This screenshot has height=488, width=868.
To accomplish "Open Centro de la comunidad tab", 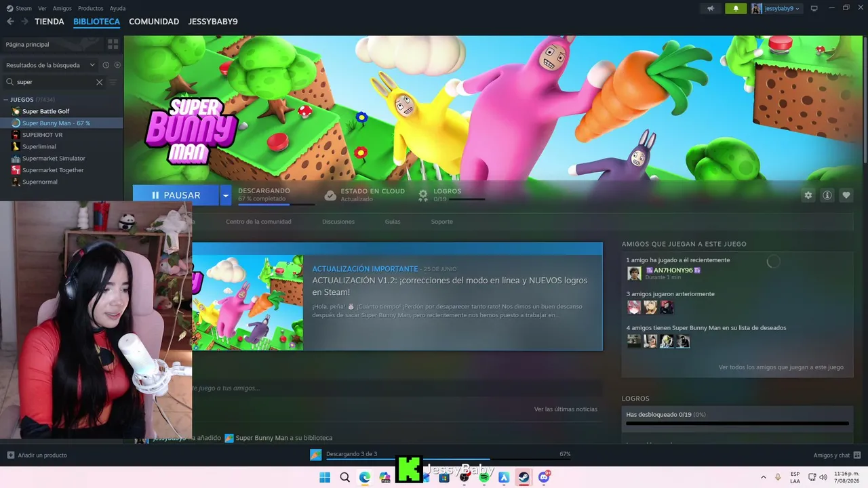I will [x=258, y=222].
